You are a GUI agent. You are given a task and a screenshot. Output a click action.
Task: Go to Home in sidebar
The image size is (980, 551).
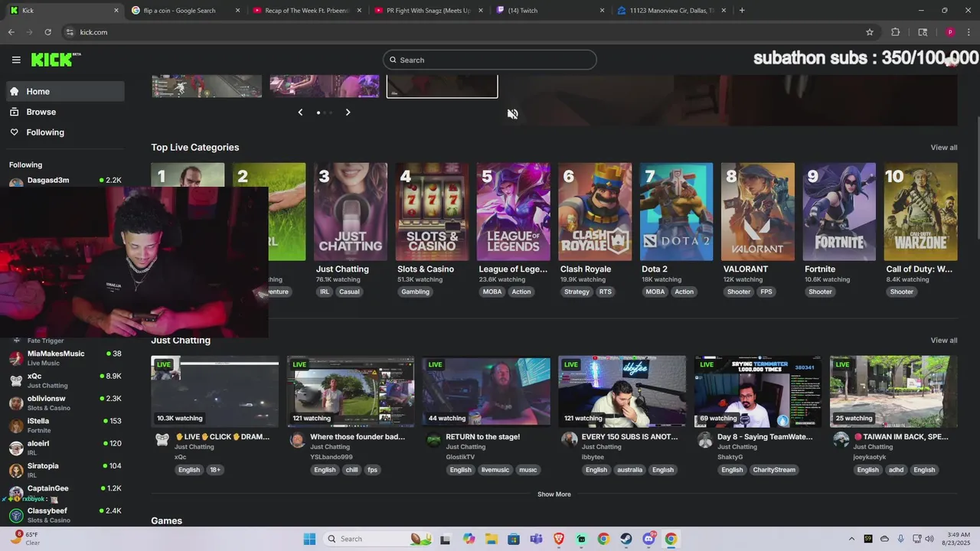coord(65,91)
